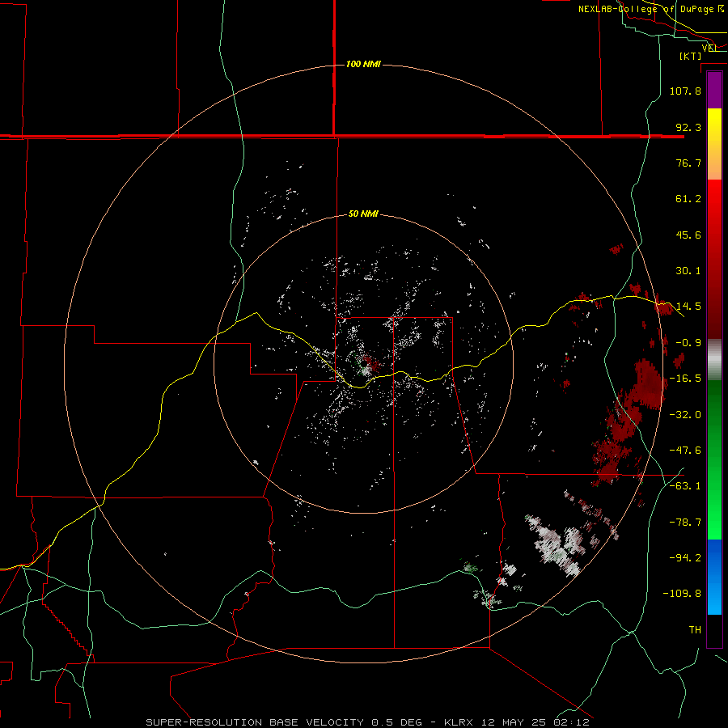Click the 107.8 scale value

click(x=685, y=91)
